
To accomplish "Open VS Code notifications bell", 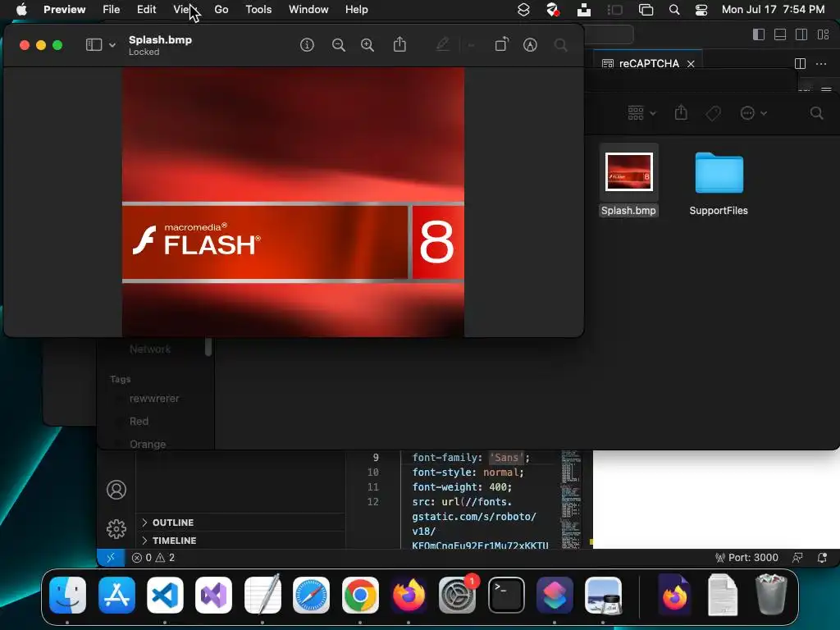I will tap(822, 558).
